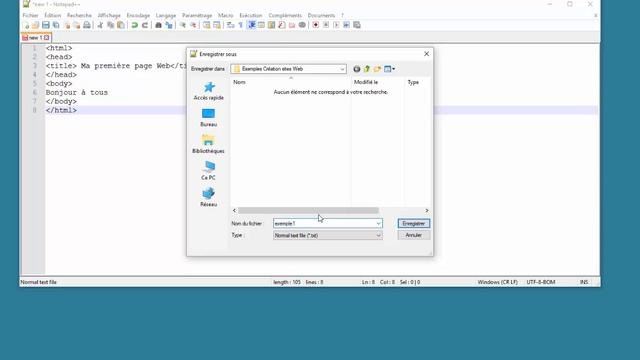
Task: Click the Close document toolbar icon
Action: click(x=67, y=25)
